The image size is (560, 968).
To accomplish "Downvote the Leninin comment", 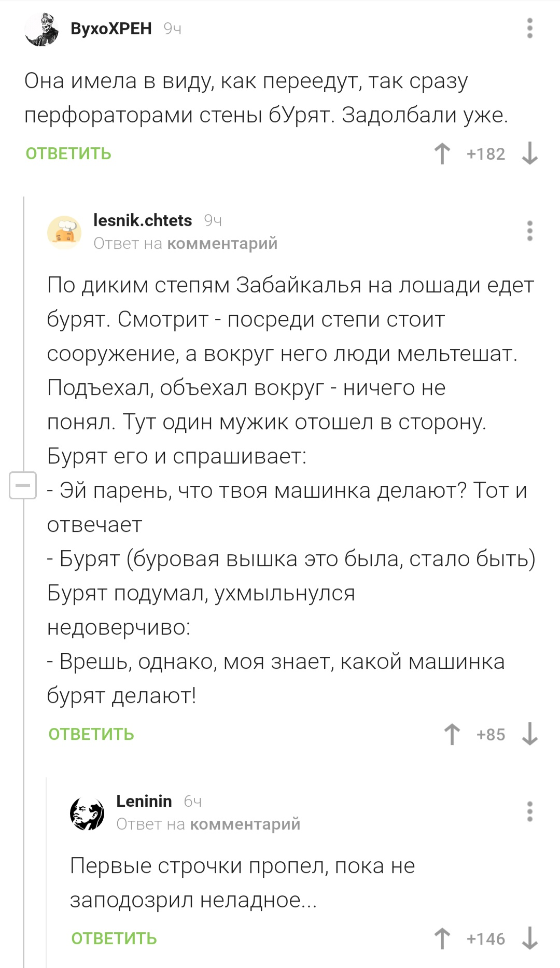I will (x=529, y=938).
